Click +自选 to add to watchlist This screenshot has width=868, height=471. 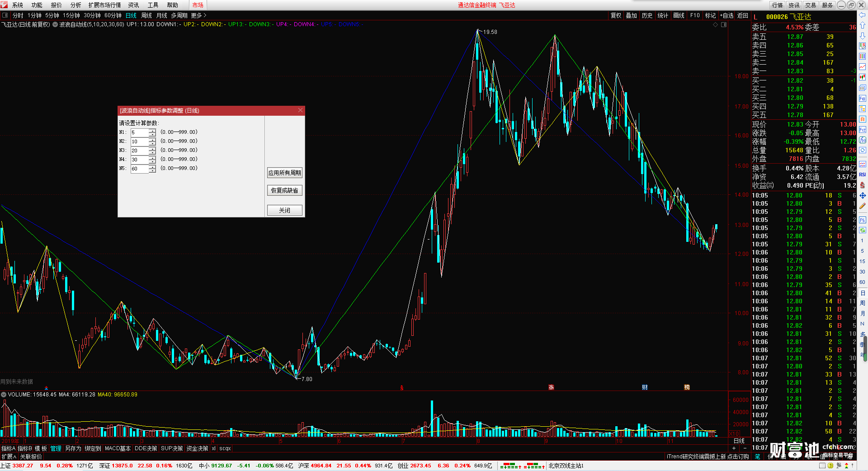pos(727,15)
